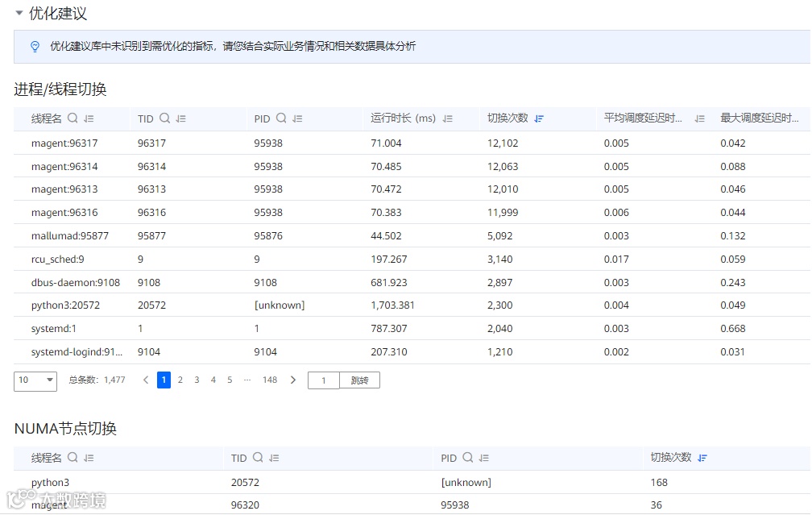
Task: Click TID 96320 in NUMA table
Action: (x=245, y=505)
